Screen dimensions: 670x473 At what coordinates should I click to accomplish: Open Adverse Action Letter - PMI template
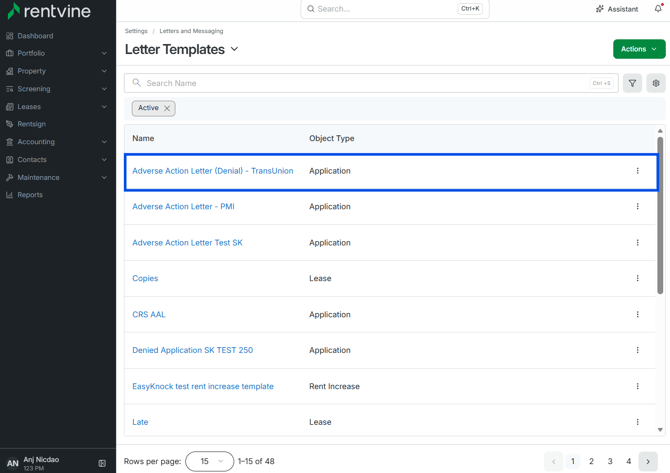tap(183, 206)
